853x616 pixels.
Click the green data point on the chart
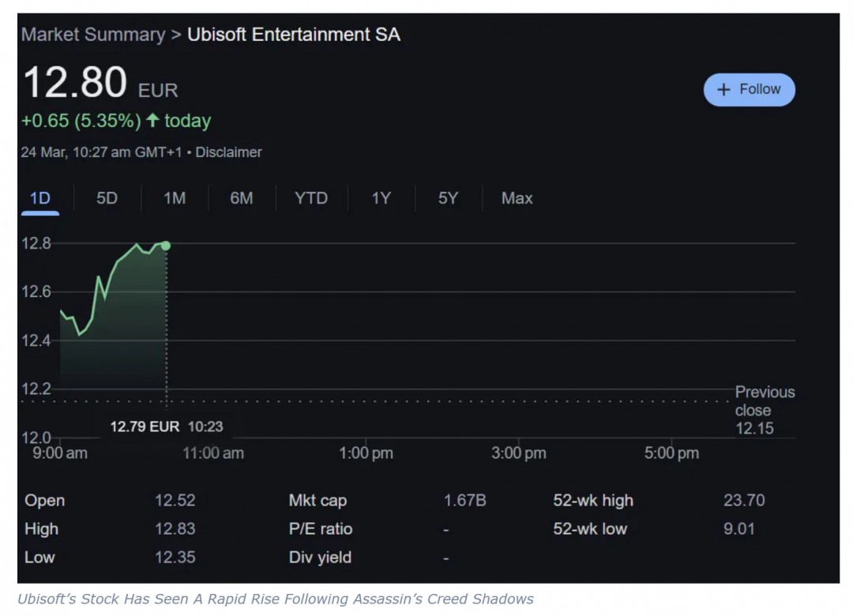point(166,246)
